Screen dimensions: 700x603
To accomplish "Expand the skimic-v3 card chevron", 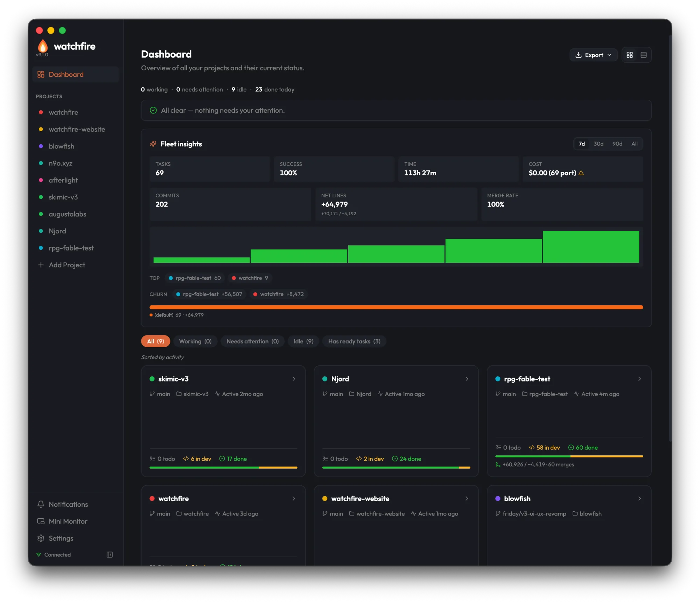I will [294, 379].
